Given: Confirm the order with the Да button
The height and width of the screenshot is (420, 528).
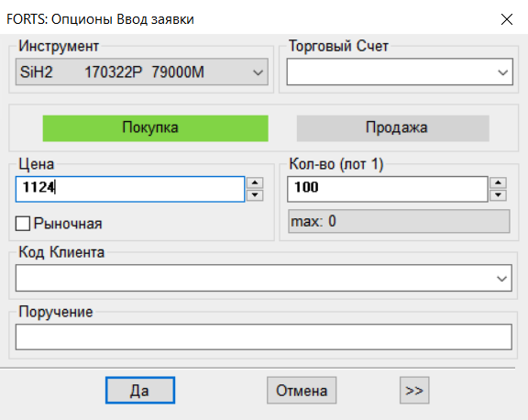Looking at the screenshot, I should [140, 391].
